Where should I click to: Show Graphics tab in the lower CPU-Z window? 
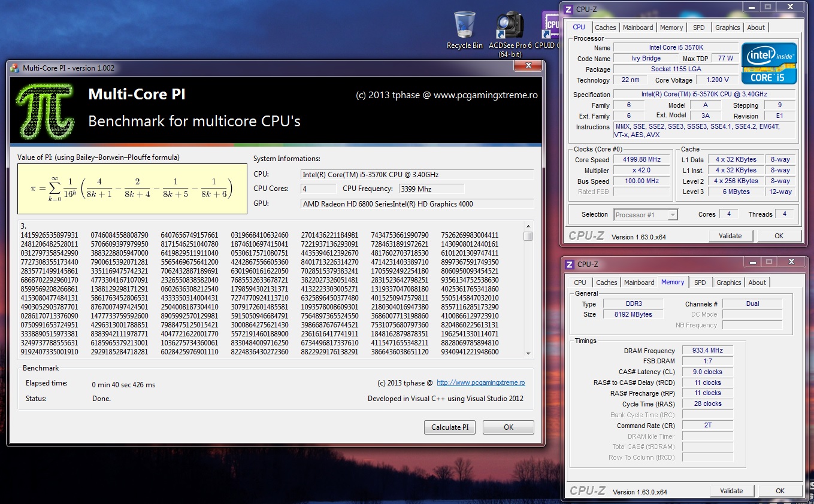[729, 283]
